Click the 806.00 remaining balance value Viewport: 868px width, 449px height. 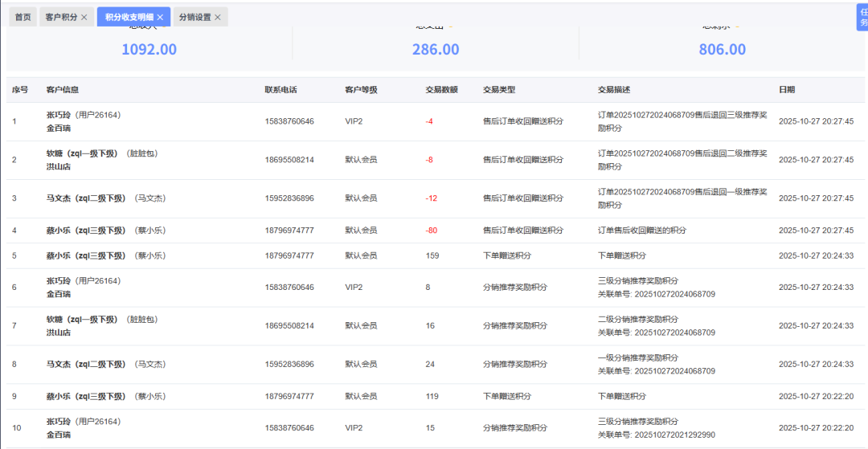(x=722, y=50)
